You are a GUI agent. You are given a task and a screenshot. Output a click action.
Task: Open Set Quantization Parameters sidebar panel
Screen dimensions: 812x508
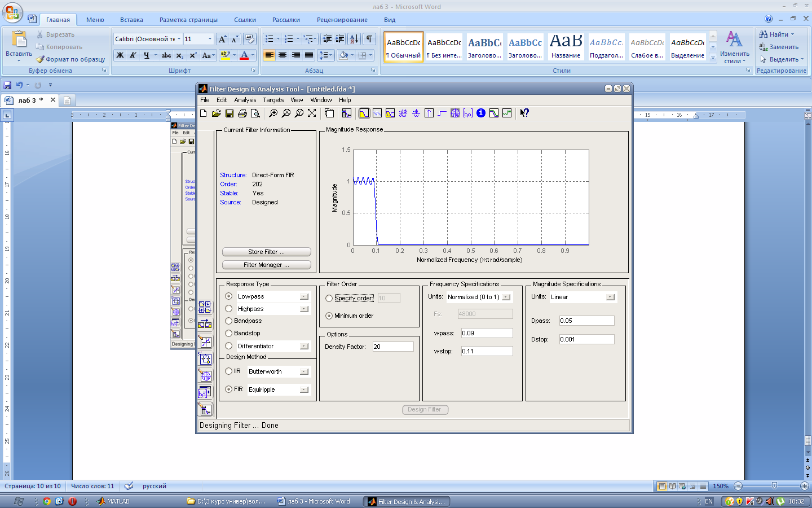coord(205,342)
